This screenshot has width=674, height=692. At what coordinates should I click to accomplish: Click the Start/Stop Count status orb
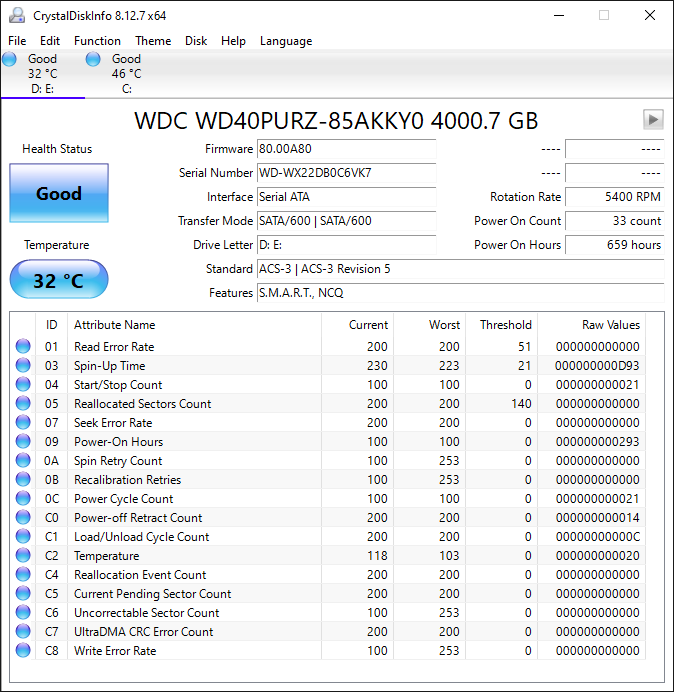pyautogui.click(x=23, y=384)
